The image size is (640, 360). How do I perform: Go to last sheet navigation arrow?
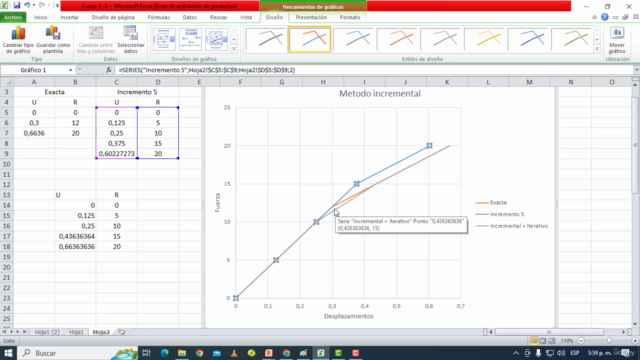[24, 332]
